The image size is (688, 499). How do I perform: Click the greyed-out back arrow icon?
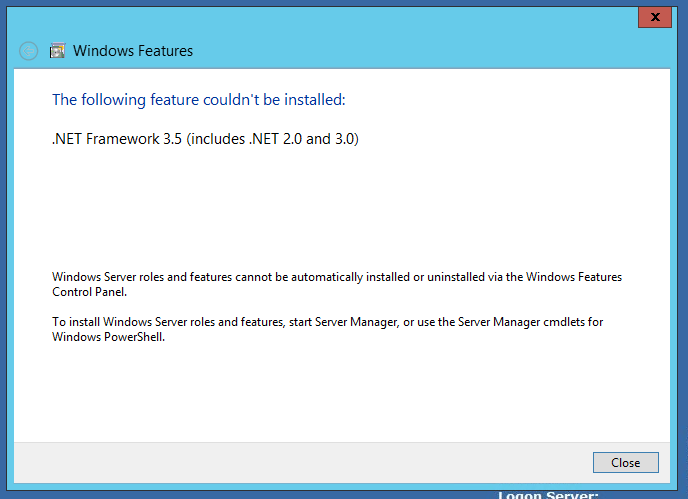pos(29,51)
